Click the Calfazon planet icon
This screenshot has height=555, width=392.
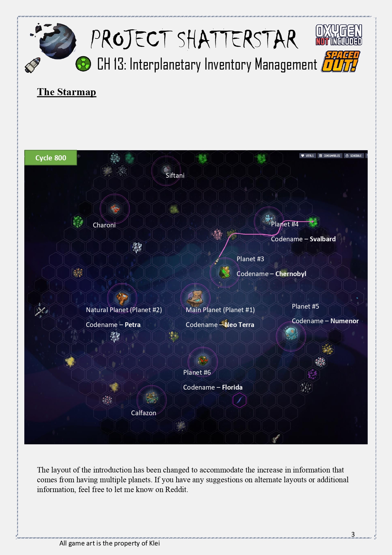(x=152, y=398)
